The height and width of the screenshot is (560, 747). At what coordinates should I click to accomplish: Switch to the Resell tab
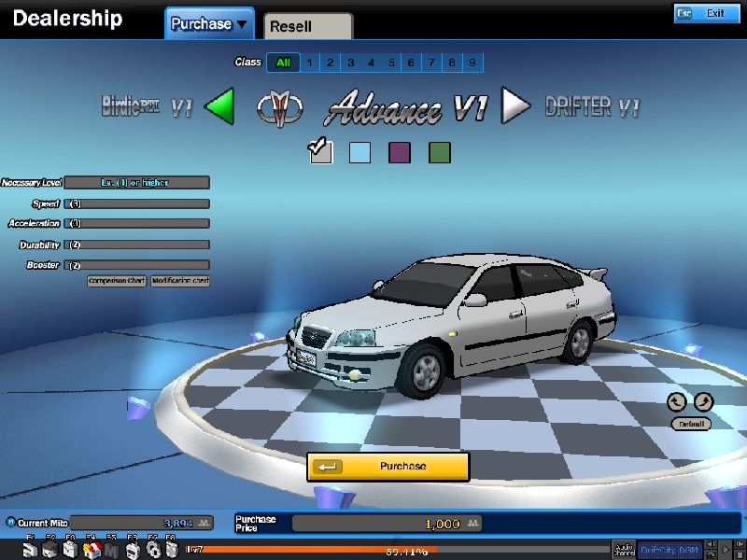pos(307,26)
